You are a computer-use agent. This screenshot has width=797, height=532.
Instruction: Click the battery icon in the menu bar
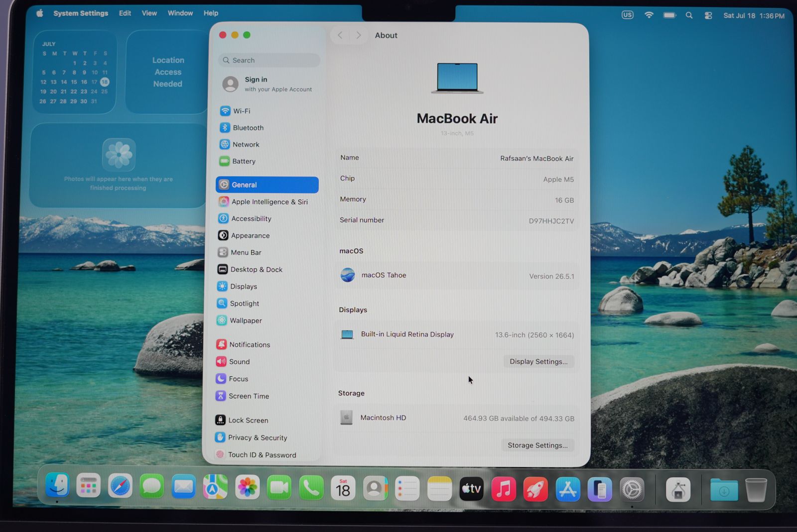(669, 15)
